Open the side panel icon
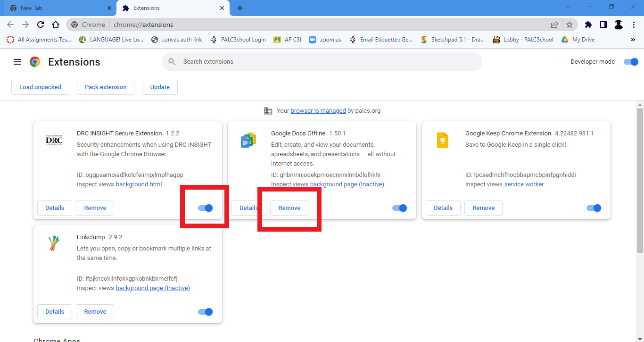 point(603,25)
